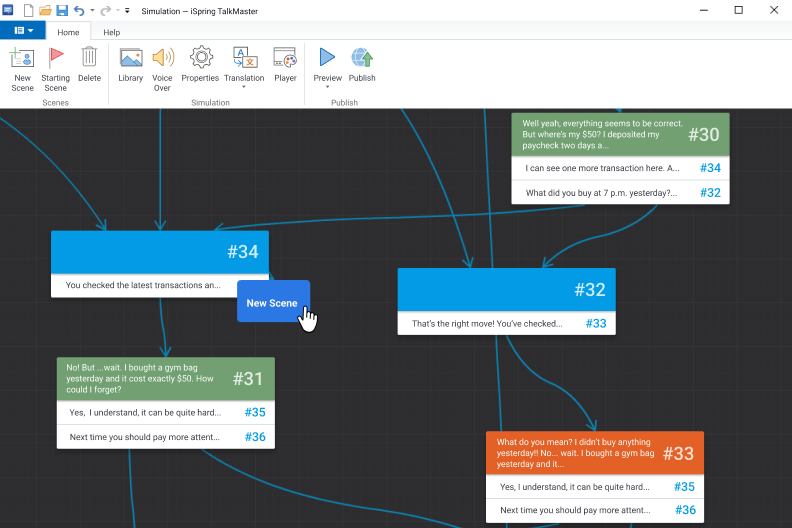Expand the undo history dropdown arrow
The image size is (792, 528).
click(x=92, y=10)
